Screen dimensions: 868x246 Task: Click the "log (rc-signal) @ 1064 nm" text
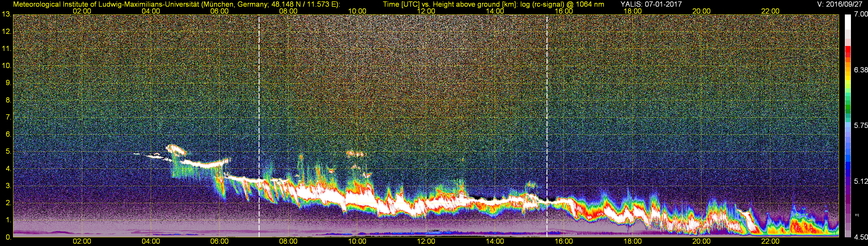point(562,4)
